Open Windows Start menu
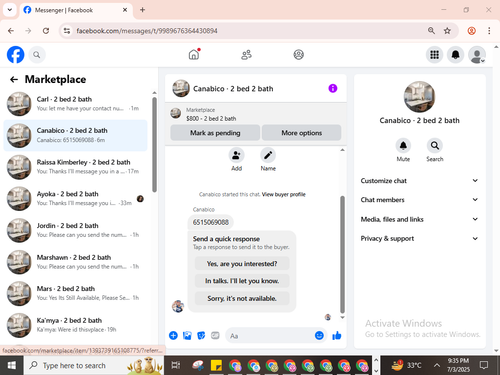This screenshot has width=500, height=375. [x=12, y=366]
